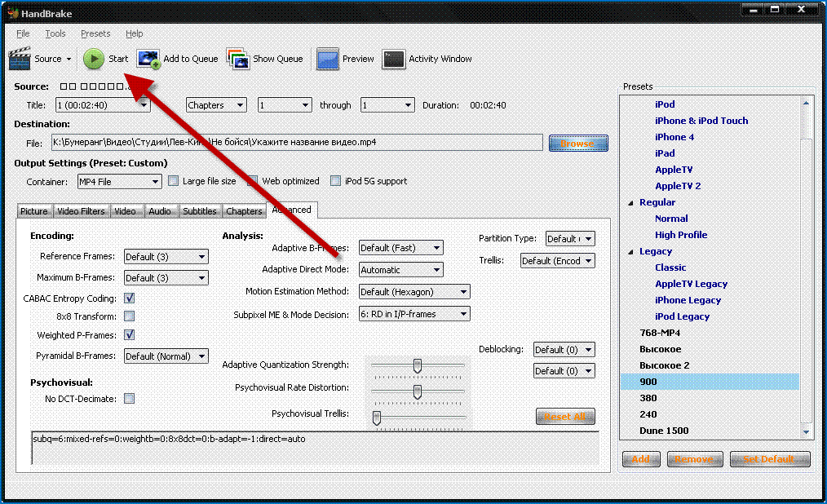Open the File menu

[23, 33]
